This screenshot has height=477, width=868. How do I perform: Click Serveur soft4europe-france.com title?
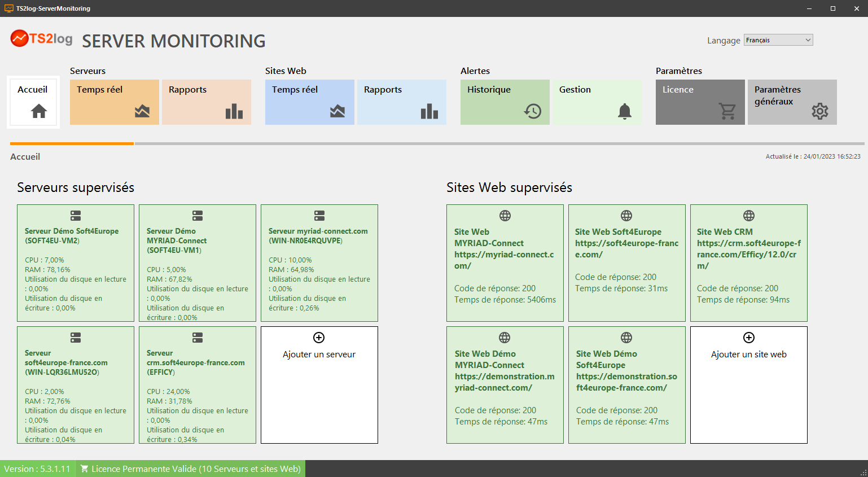click(66, 362)
